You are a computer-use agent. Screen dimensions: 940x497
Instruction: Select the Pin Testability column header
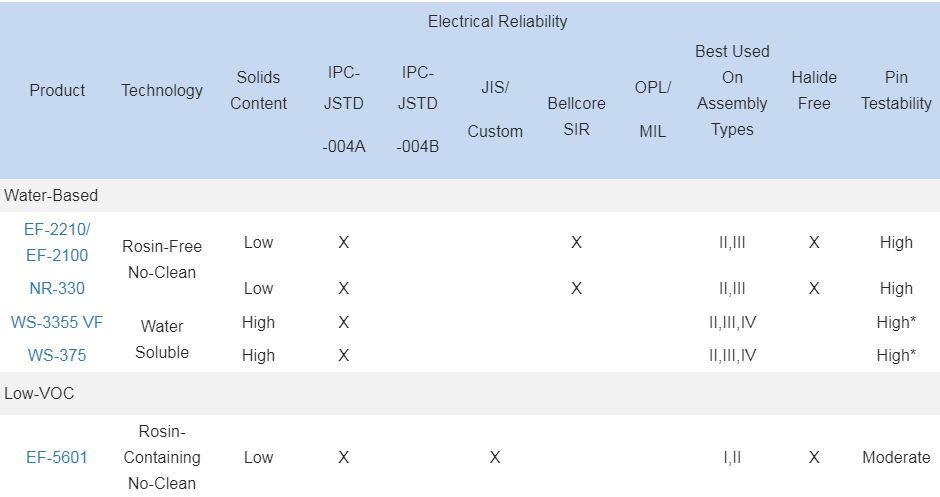(x=896, y=90)
